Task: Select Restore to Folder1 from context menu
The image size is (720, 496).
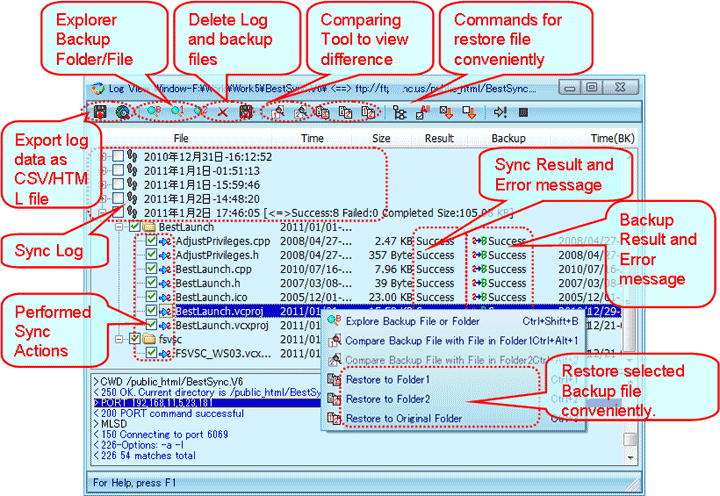Action: [453, 380]
